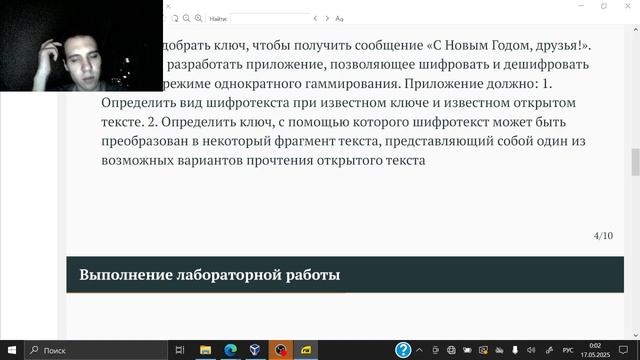Go to next search match arrow
The image size is (640, 360).
[x=327, y=18]
